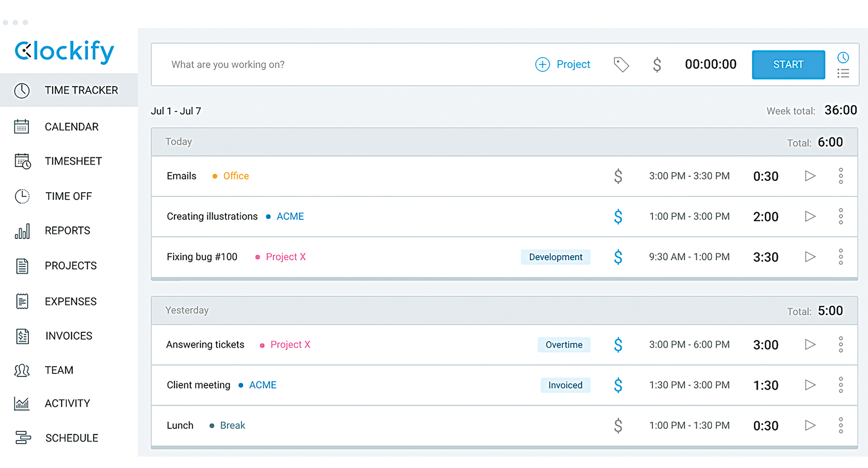This screenshot has height=468, width=868.
Task: Click the Team people icon
Action: 22,370
